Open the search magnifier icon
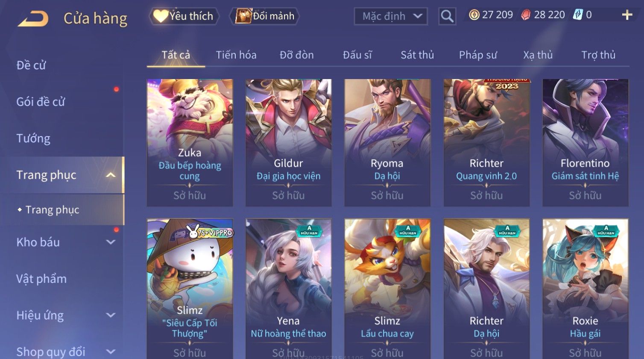 tap(447, 16)
